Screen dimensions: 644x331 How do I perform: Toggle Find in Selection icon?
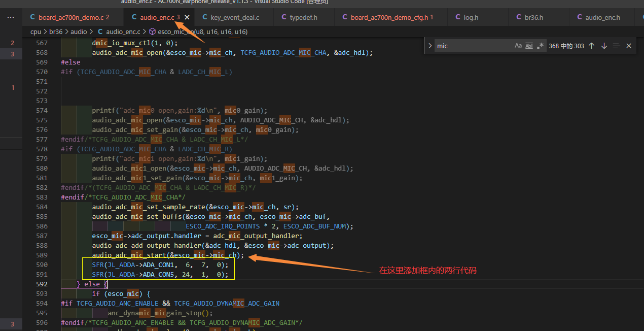[616, 46]
